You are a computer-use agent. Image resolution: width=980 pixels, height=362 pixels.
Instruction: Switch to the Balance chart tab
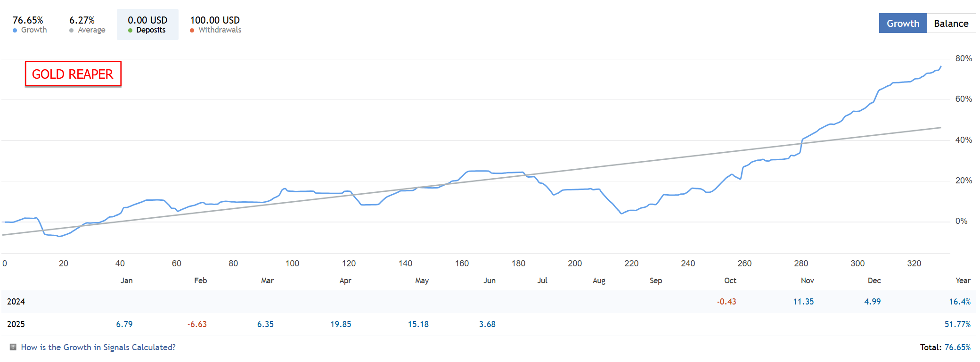tap(951, 24)
